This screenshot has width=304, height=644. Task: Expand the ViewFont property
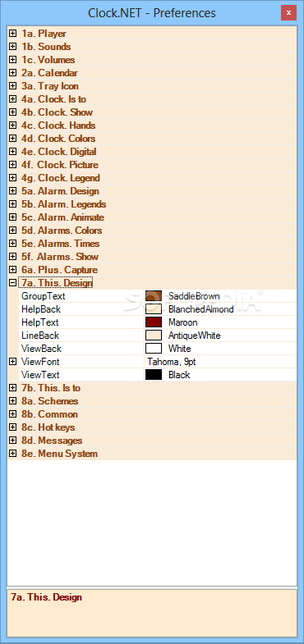point(13,362)
